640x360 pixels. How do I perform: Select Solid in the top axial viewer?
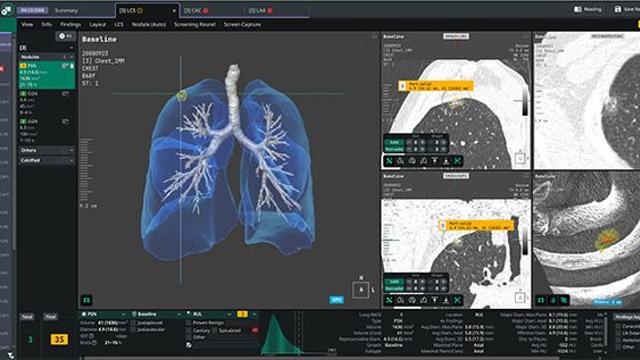(x=394, y=142)
